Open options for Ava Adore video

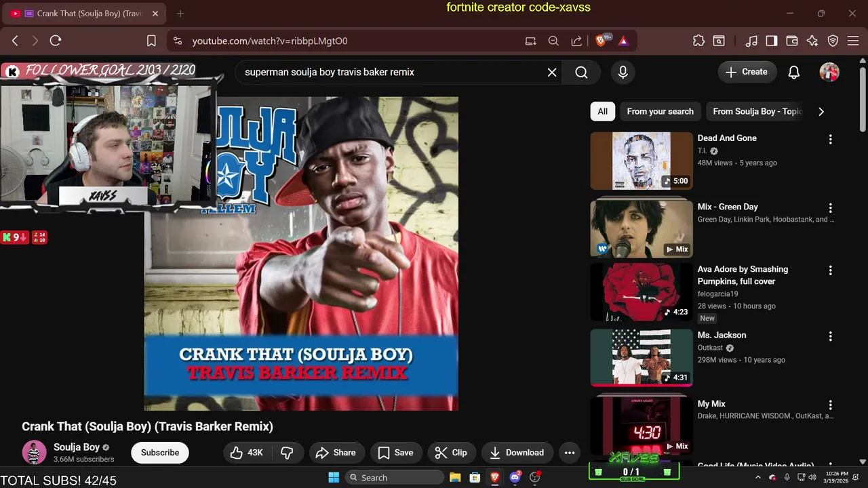[x=830, y=270]
